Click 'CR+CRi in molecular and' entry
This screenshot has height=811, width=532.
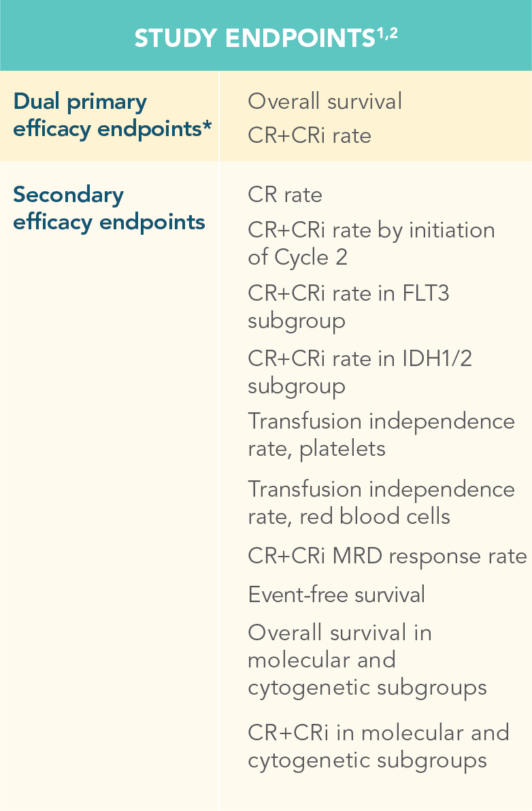coord(378,733)
